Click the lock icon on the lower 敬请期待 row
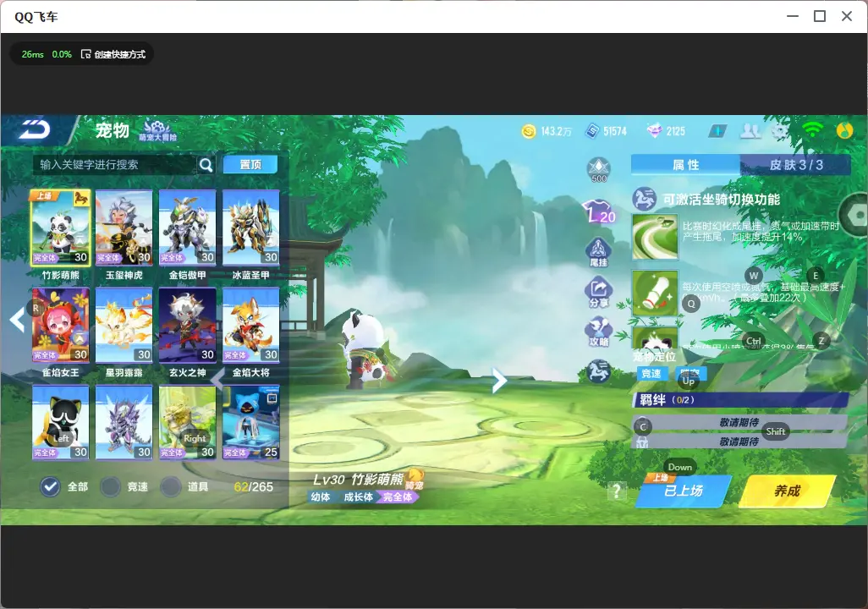This screenshot has width=868, height=609. (642, 442)
